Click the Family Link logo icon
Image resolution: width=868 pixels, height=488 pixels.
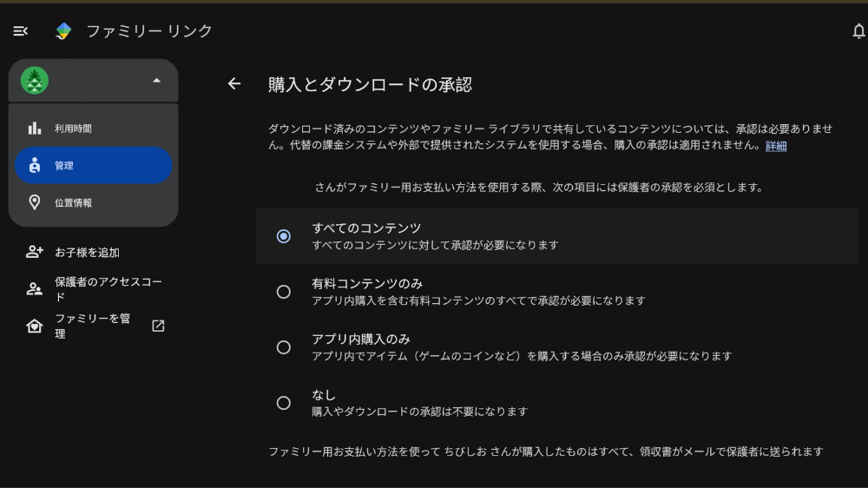[63, 31]
